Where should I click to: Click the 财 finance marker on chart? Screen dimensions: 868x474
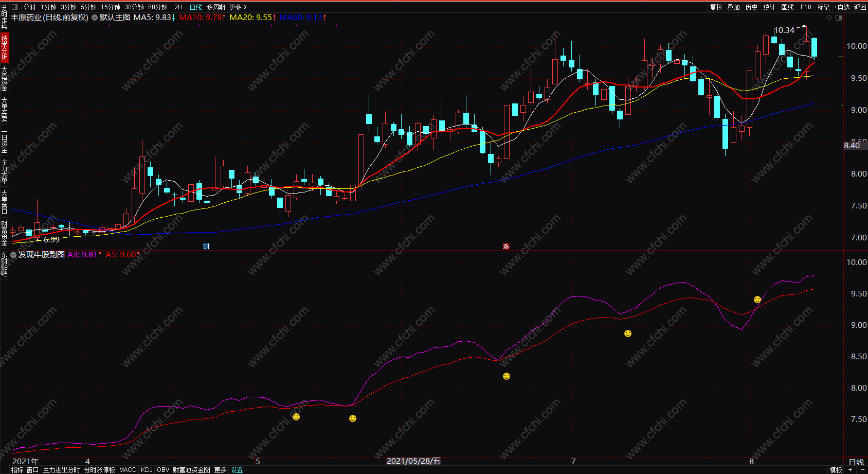click(206, 247)
